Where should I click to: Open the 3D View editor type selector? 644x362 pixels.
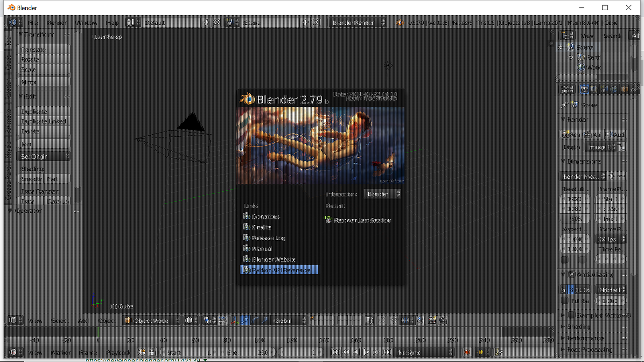click(x=15, y=320)
